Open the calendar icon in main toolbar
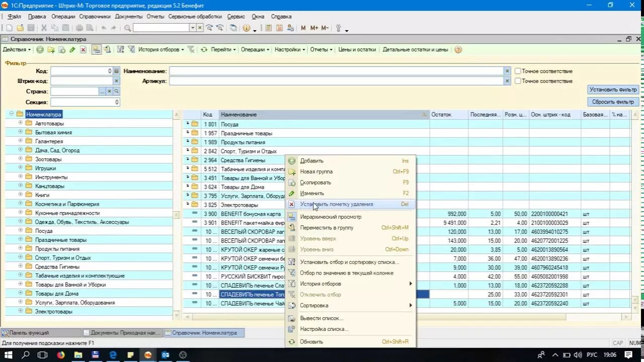This screenshot has width=644, height=362. [279, 28]
